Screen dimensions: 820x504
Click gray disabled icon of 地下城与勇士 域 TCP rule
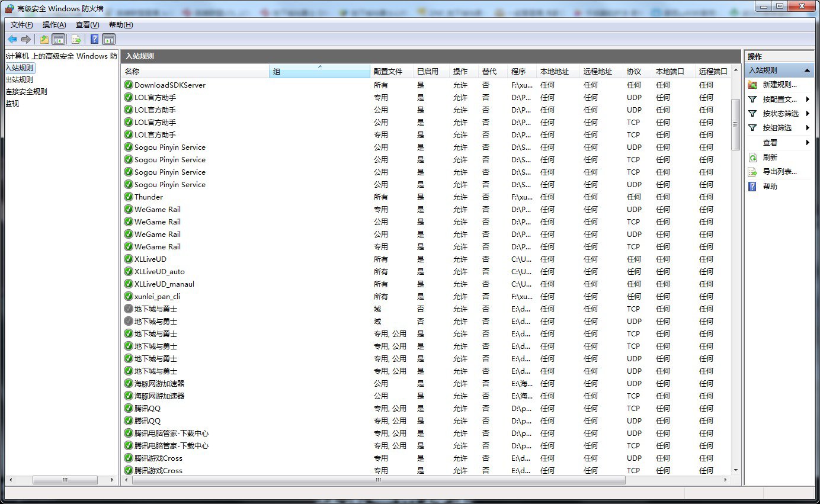point(129,309)
